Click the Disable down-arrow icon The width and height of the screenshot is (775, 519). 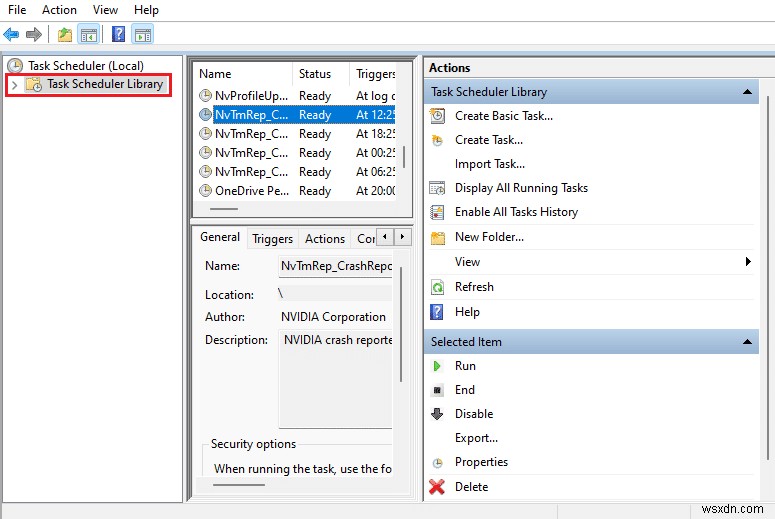click(x=437, y=414)
